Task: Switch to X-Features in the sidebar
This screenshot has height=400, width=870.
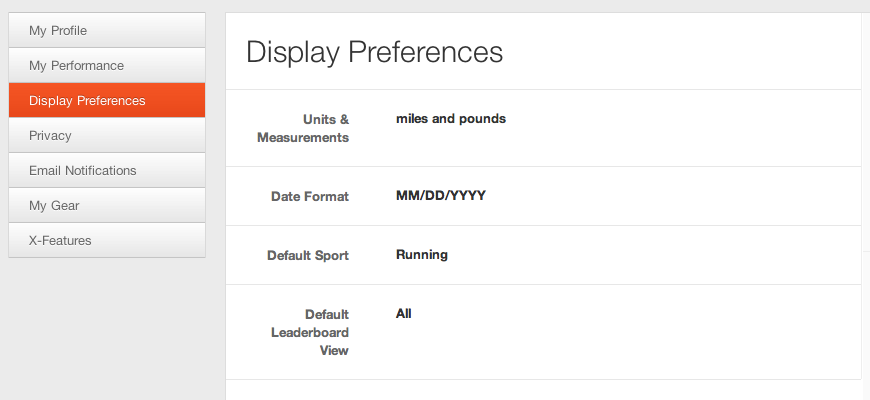Action: coord(107,240)
